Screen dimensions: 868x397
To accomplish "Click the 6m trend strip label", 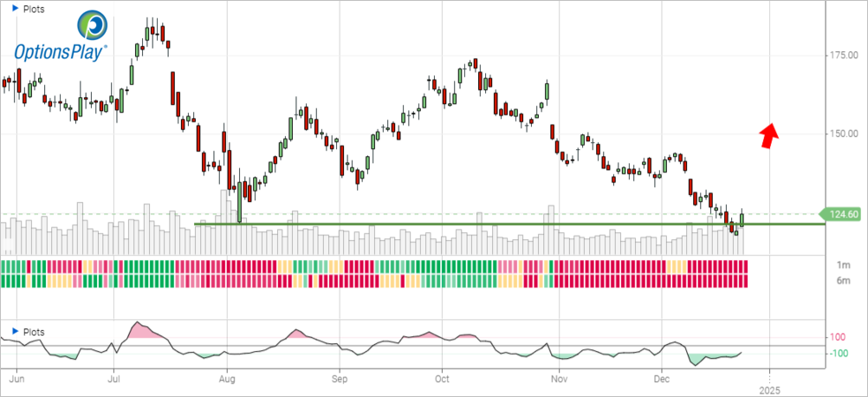I will pyautogui.click(x=843, y=280).
